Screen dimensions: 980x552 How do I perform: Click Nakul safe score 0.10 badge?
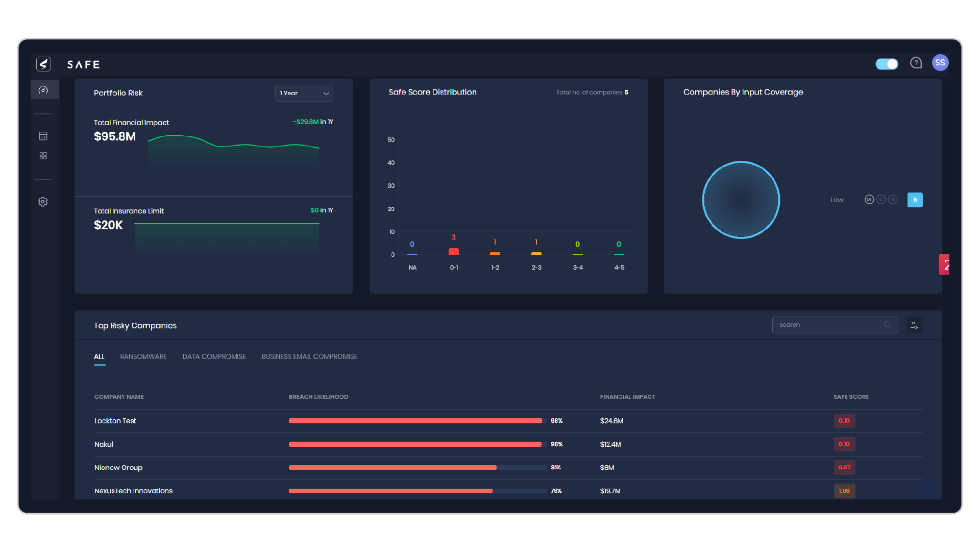click(844, 444)
